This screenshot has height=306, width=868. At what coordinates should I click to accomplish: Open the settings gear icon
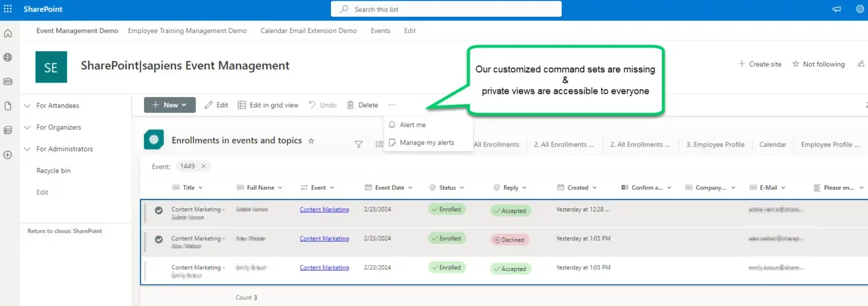coord(860,9)
